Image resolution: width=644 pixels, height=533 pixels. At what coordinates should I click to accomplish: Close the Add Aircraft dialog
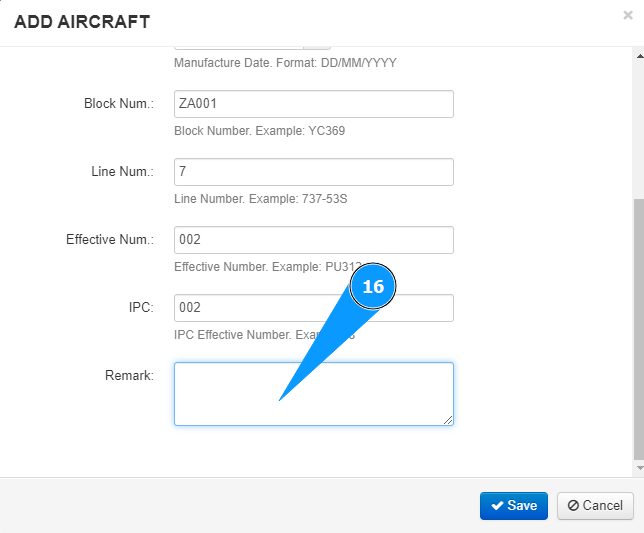tap(627, 16)
